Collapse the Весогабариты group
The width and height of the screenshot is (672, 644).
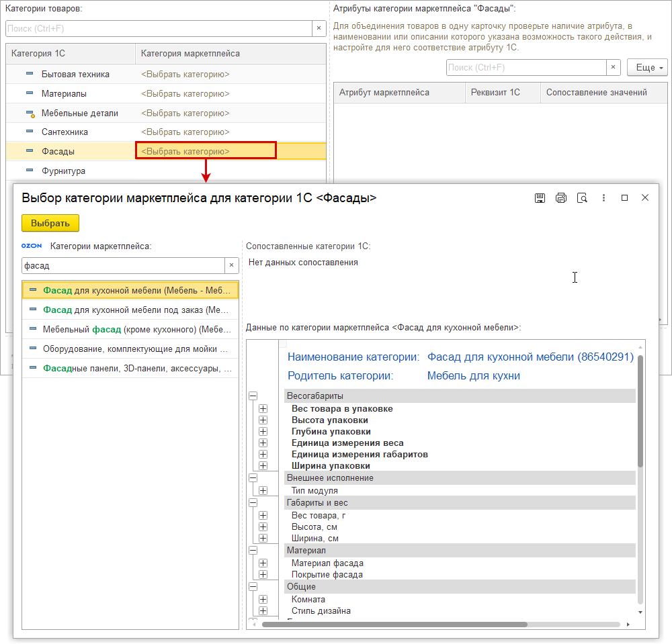(x=253, y=396)
